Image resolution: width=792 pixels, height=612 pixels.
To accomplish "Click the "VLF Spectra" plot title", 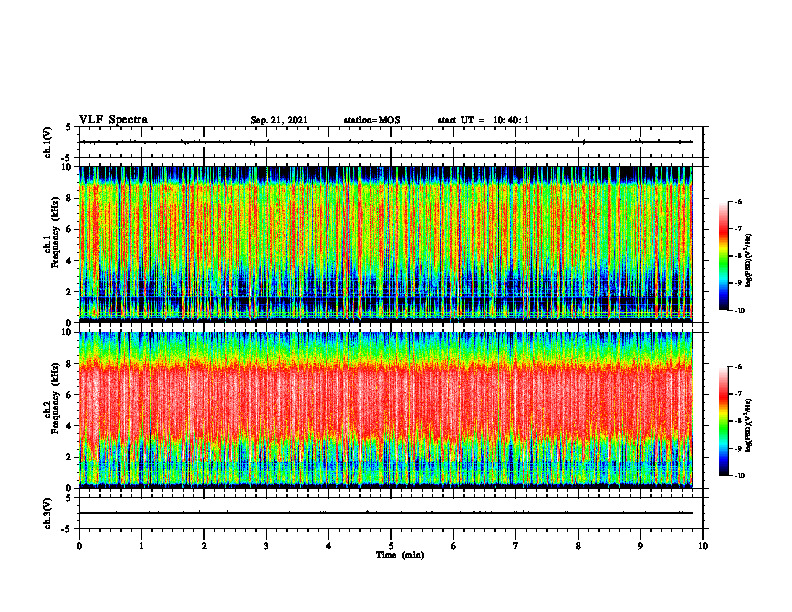I will tap(113, 120).
